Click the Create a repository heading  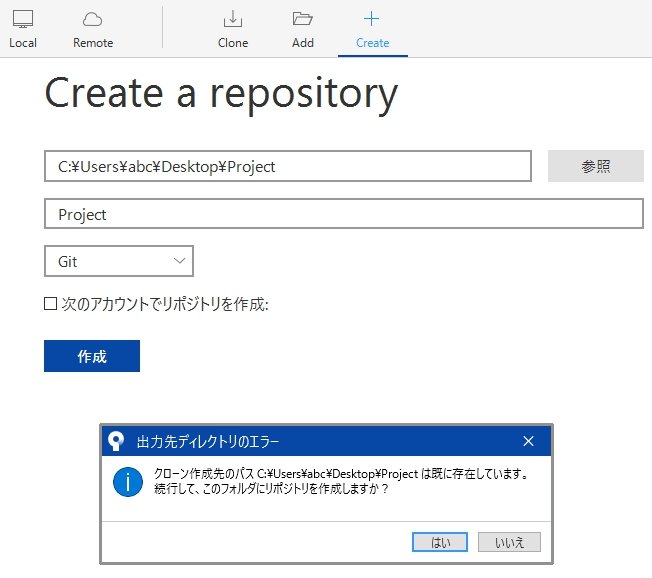pyautogui.click(x=221, y=94)
